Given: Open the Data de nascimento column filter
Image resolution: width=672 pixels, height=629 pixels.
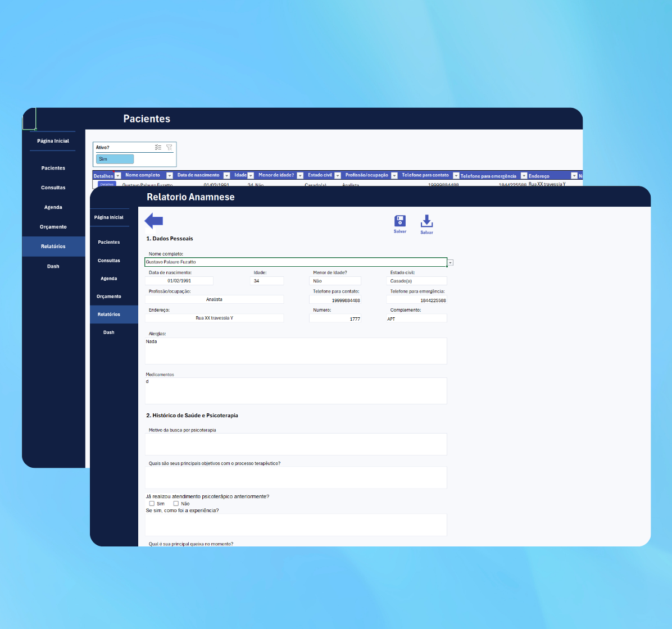Looking at the screenshot, I should click(x=226, y=175).
